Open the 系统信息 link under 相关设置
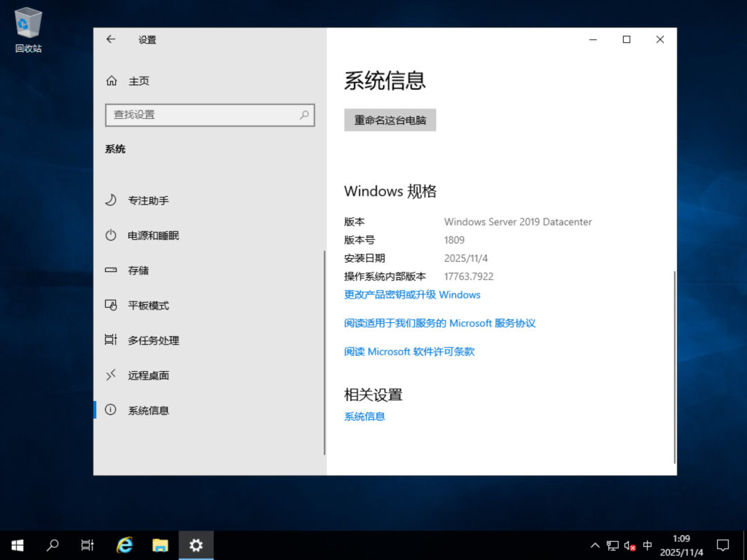Screen dimensions: 747x560 click(365, 417)
